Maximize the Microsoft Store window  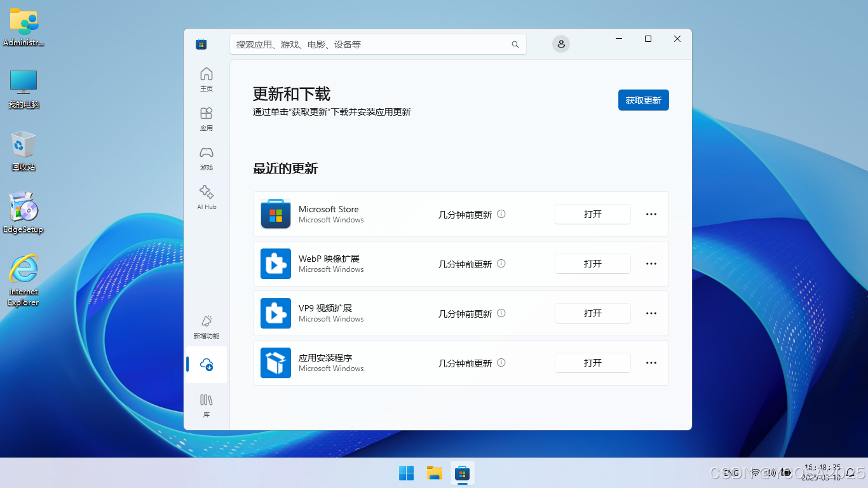click(x=648, y=39)
